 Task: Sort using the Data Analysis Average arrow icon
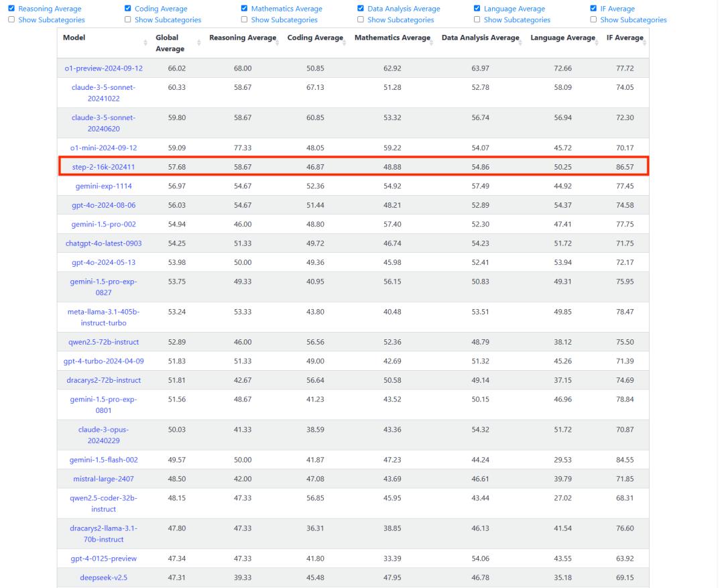tap(520, 42)
